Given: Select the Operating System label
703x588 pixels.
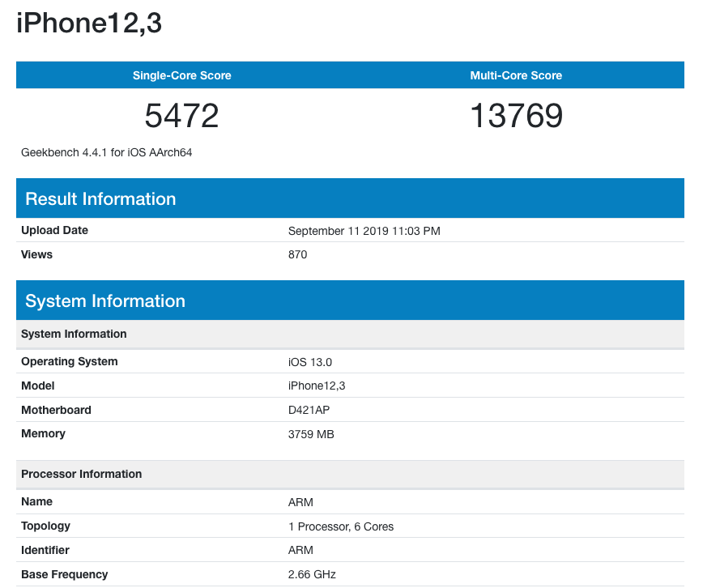Looking at the screenshot, I should 70,361.
